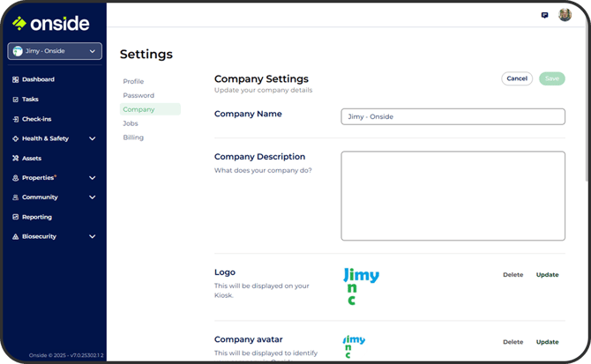The height and width of the screenshot is (364, 591).
Task: Update the Company avatar
Action: pos(547,342)
